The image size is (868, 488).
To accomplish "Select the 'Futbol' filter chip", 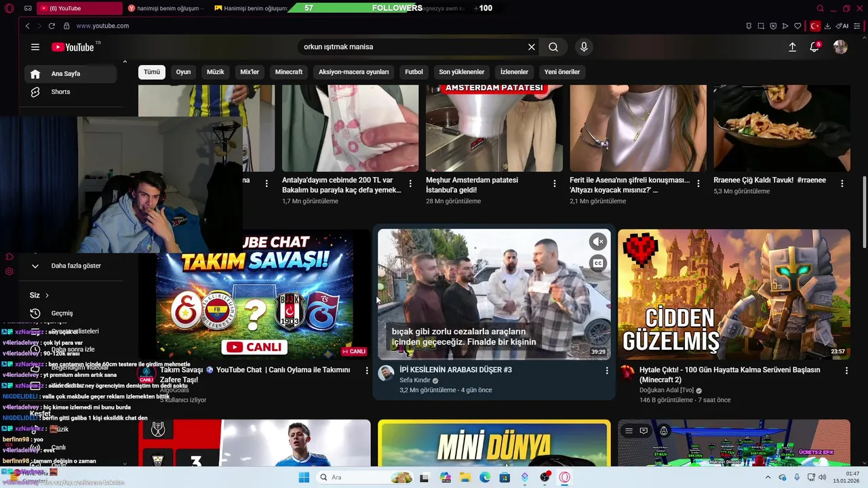I will pyautogui.click(x=414, y=72).
